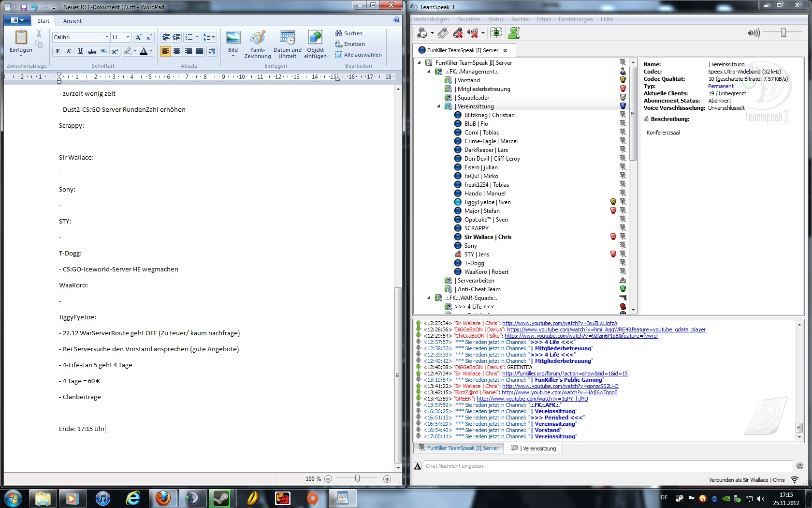812x508 pixels.
Task: Open Firefox from the taskbar
Action: click(163, 498)
